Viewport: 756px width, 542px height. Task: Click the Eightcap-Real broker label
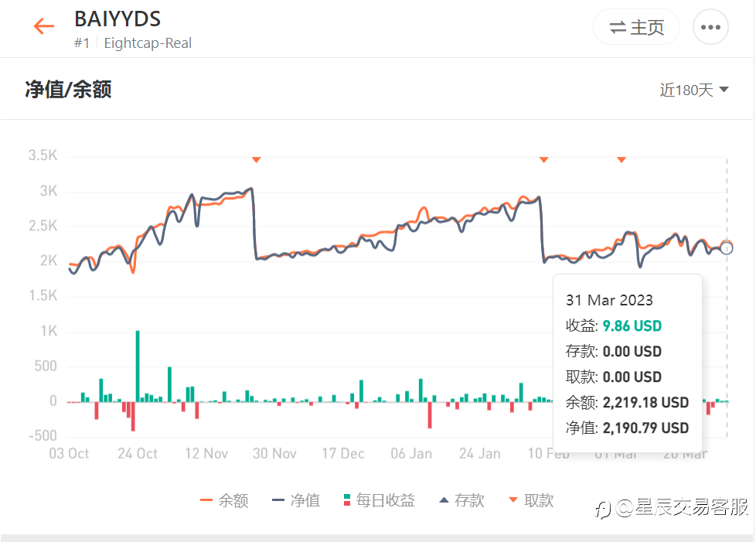tap(148, 43)
